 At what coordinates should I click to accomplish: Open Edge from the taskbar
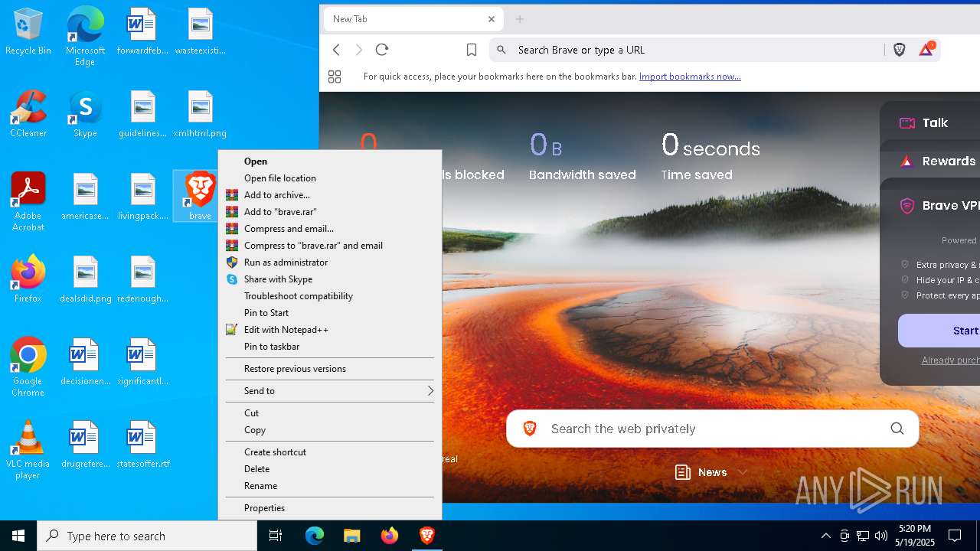pos(315,536)
